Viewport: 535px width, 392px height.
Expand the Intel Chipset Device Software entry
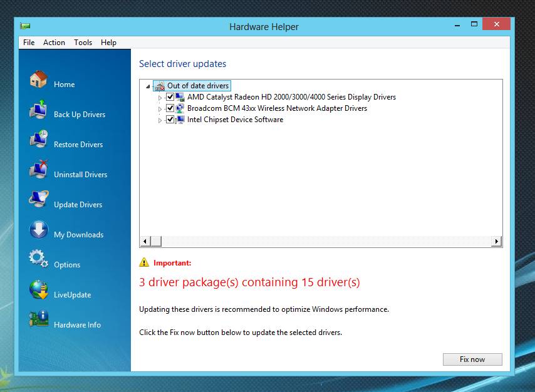coord(160,120)
